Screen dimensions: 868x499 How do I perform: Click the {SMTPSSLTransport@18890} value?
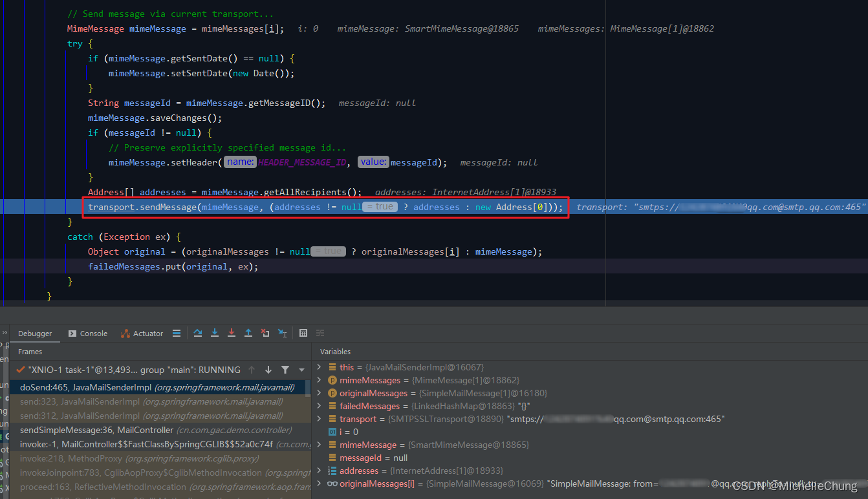point(446,419)
